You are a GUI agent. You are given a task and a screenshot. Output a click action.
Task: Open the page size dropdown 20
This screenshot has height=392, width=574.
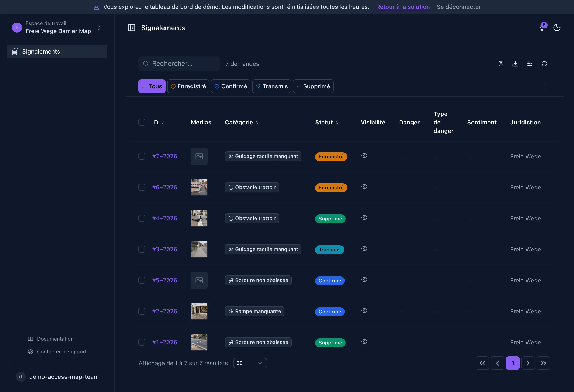pyautogui.click(x=250, y=363)
